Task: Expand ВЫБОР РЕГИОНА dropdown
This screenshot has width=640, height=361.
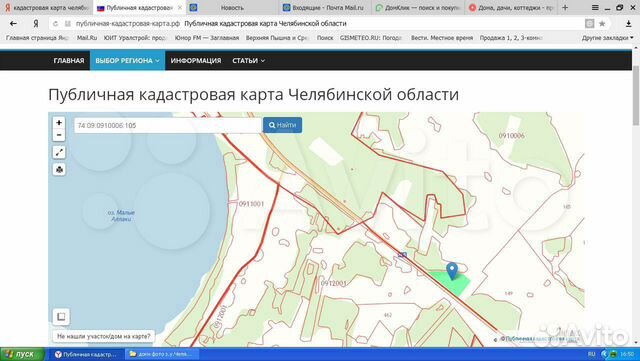Action: [127, 60]
